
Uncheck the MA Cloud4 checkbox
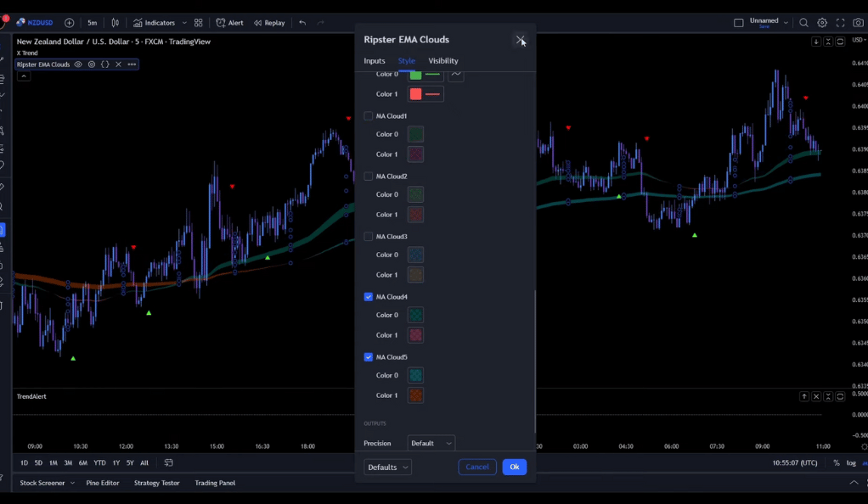click(x=368, y=296)
